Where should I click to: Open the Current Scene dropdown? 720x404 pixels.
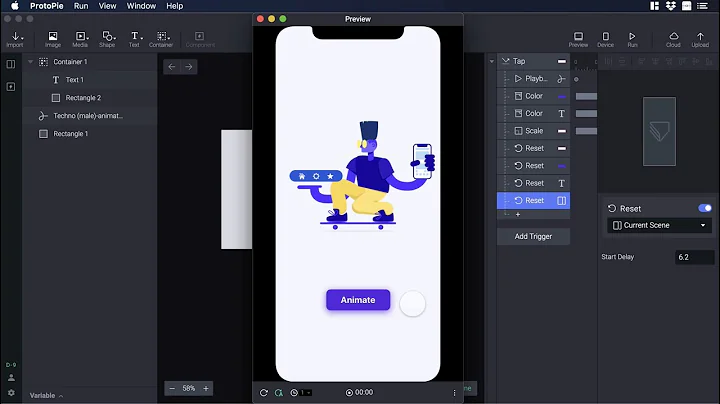(659, 225)
